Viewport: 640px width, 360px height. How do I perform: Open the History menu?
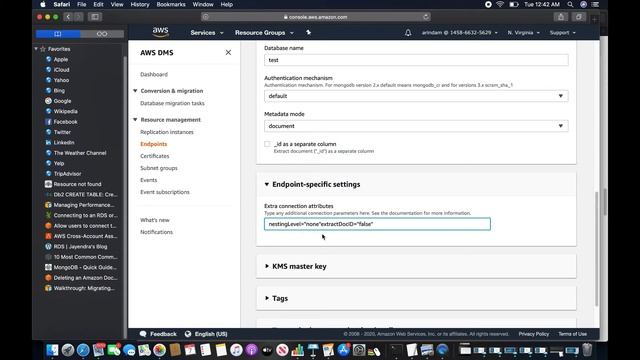click(140, 4)
